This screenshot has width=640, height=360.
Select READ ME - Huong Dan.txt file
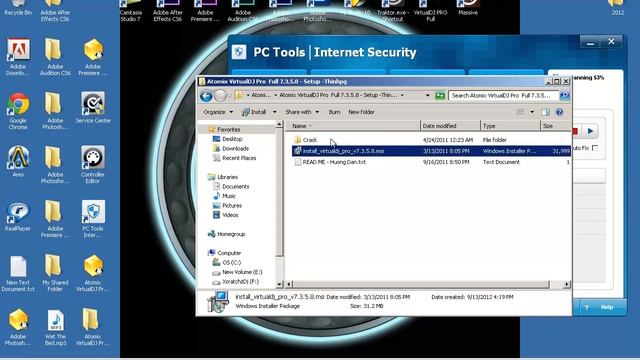tap(334, 162)
